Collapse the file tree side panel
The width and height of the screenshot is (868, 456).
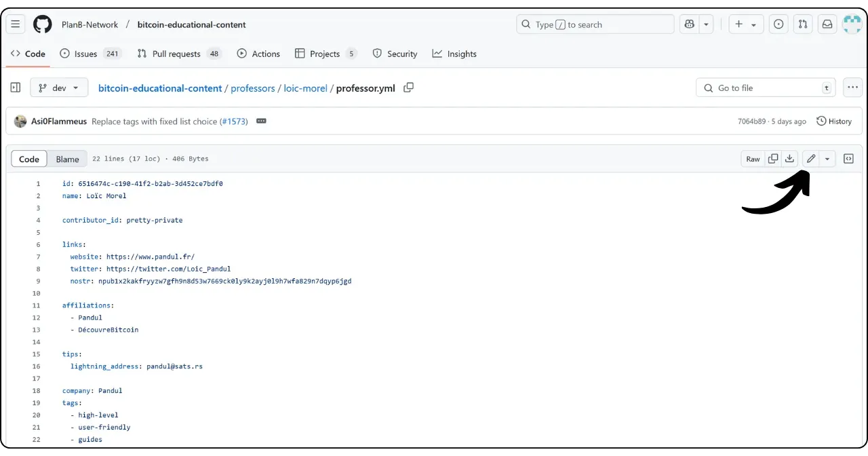click(16, 88)
